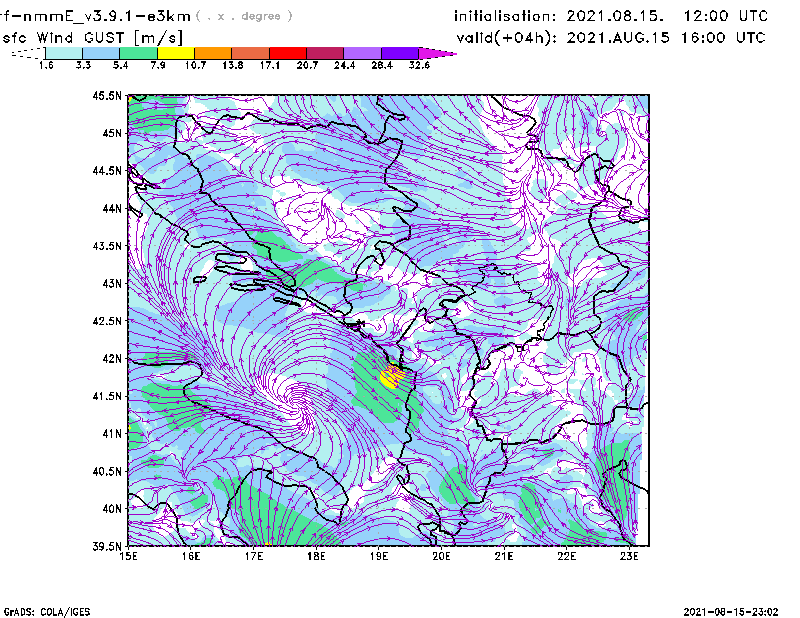The image size is (800, 618).
Task: Click the "23E" longitude label
Action: pyautogui.click(x=629, y=556)
